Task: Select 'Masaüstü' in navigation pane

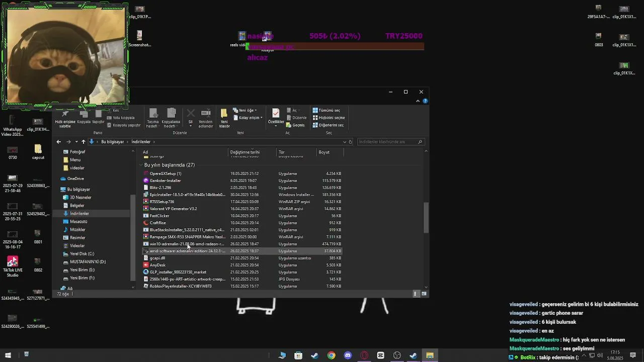Action: 78,222
